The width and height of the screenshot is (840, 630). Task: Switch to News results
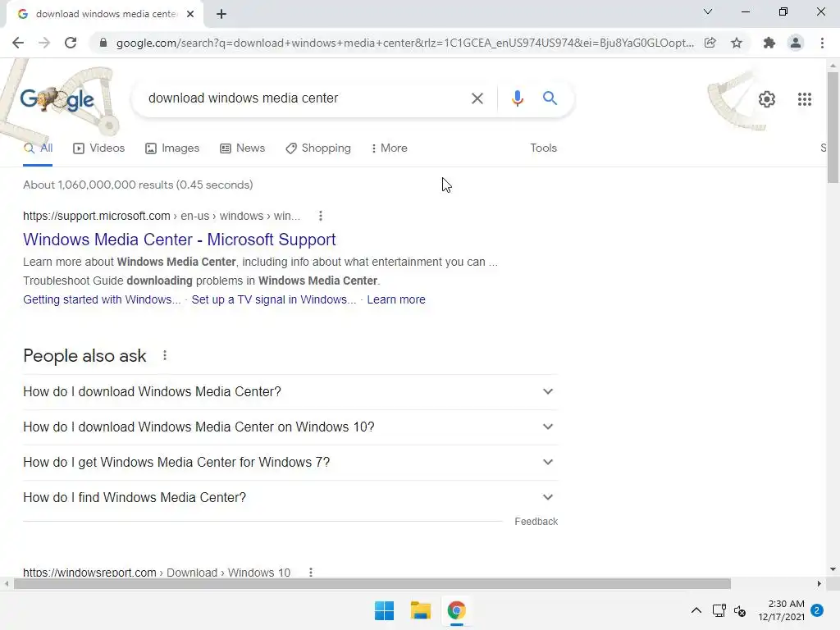coord(243,148)
